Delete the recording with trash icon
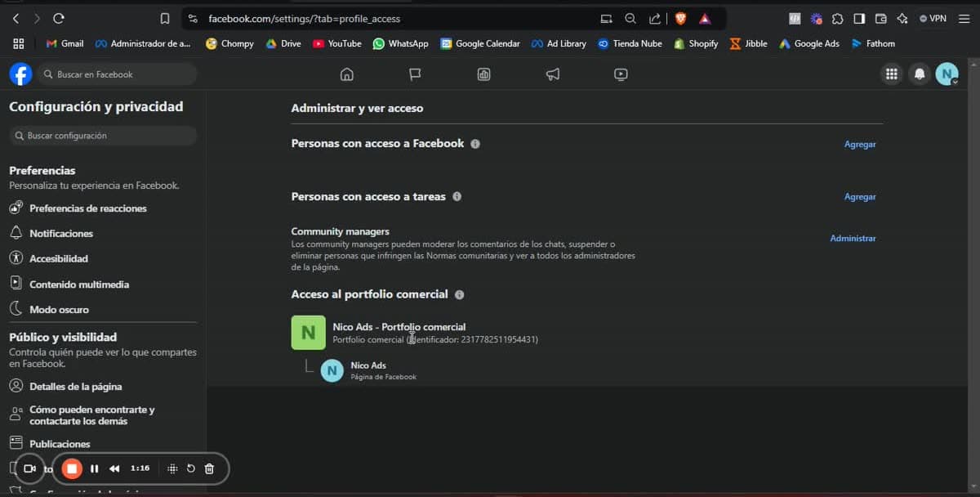The image size is (980, 497). click(x=209, y=468)
